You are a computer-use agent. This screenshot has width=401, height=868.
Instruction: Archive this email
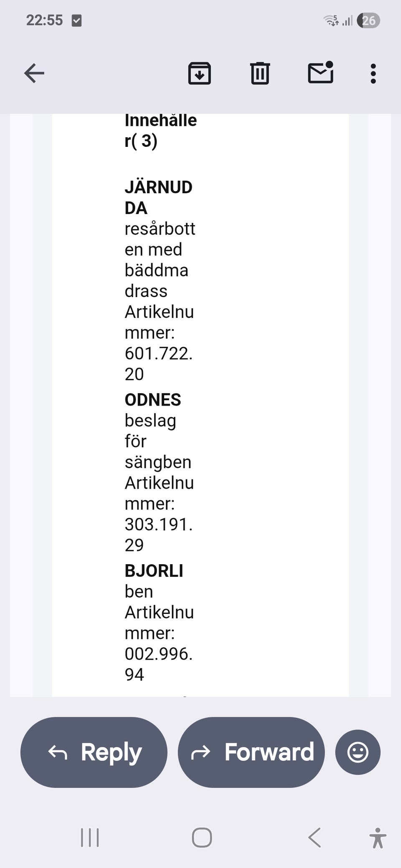[199, 73]
